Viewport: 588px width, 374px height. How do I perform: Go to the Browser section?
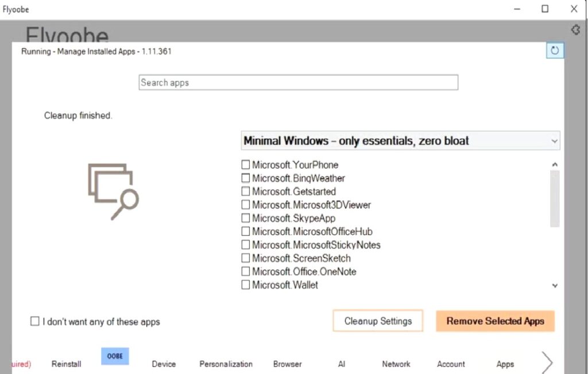(x=287, y=364)
